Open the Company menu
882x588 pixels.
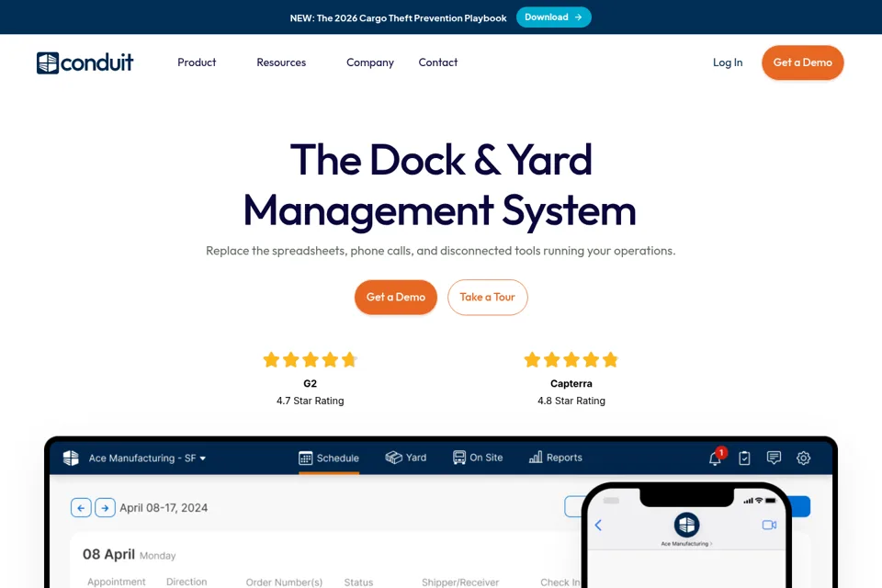[x=370, y=62]
